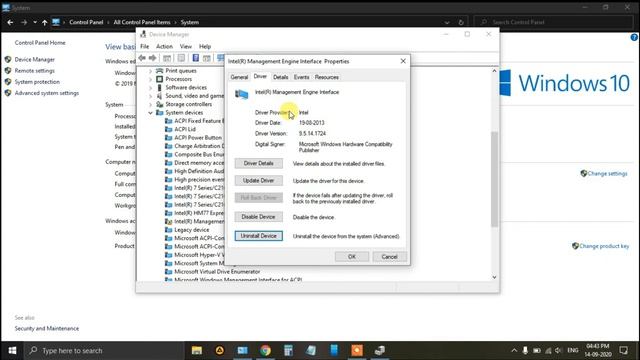Image resolution: width=640 pixels, height=360 pixels.
Task: Click the Processors chip icon
Action: (x=160, y=79)
